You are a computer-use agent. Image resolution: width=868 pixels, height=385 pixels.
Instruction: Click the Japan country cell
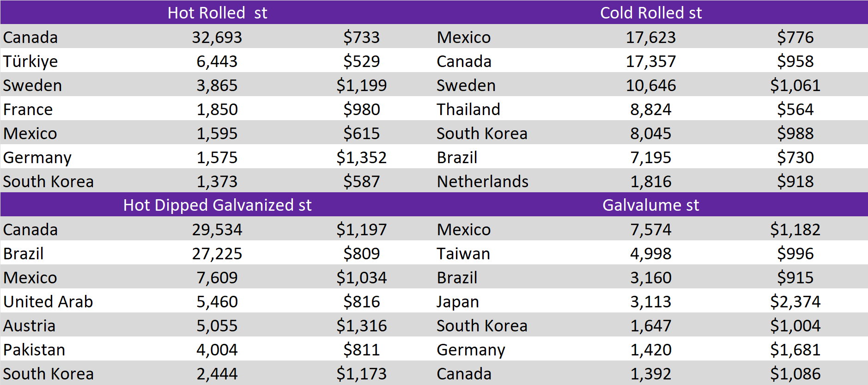[457, 301]
